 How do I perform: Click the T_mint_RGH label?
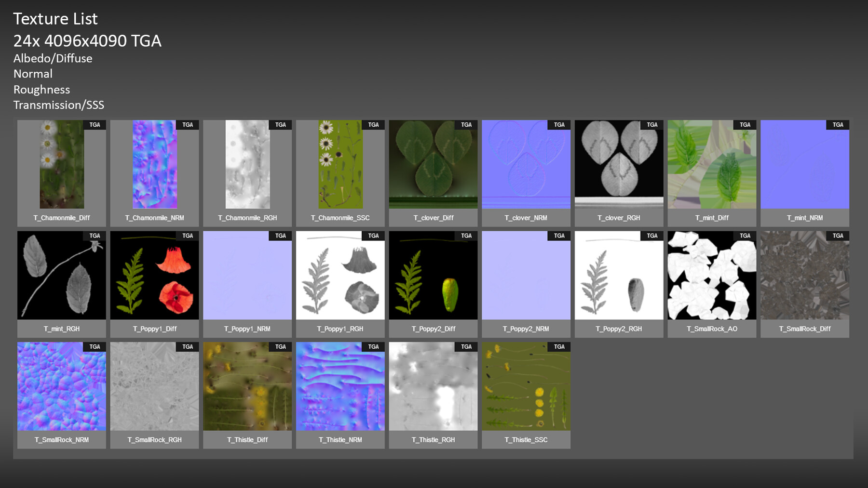click(61, 329)
